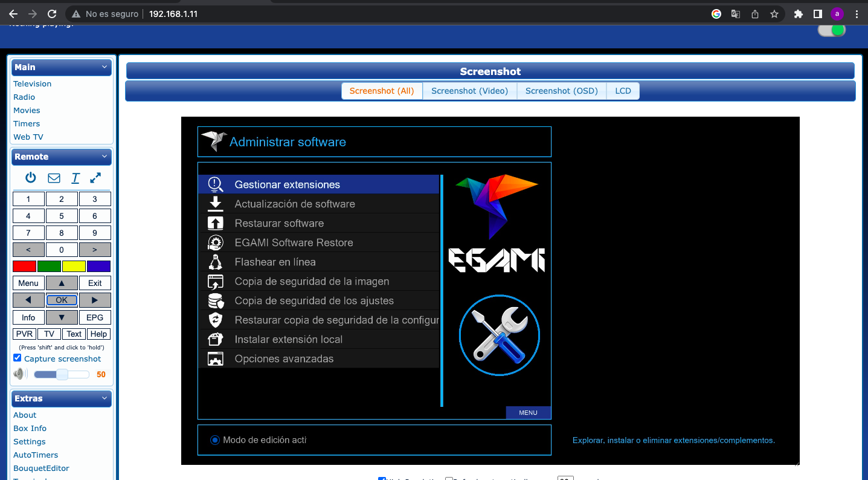This screenshot has width=868, height=480.
Task: Open the Chrome extensions puzzle icon
Action: [x=798, y=14]
